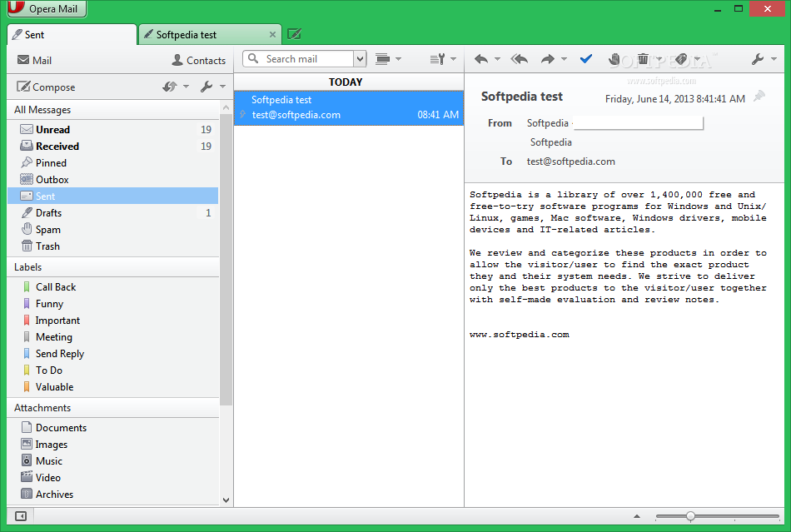Click the mail list view layout icon
Image resolution: width=791 pixels, height=532 pixels.
coord(383,59)
